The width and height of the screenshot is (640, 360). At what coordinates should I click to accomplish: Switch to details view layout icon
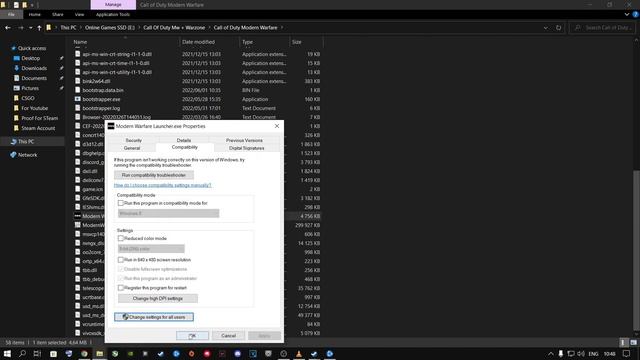click(623, 342)
